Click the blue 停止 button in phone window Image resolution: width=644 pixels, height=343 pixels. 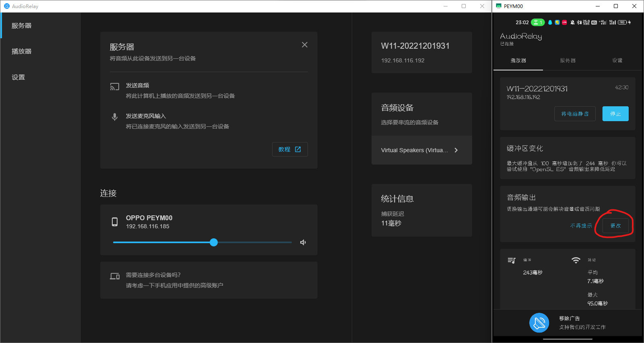pyautogui.click(x=615, y=114)
